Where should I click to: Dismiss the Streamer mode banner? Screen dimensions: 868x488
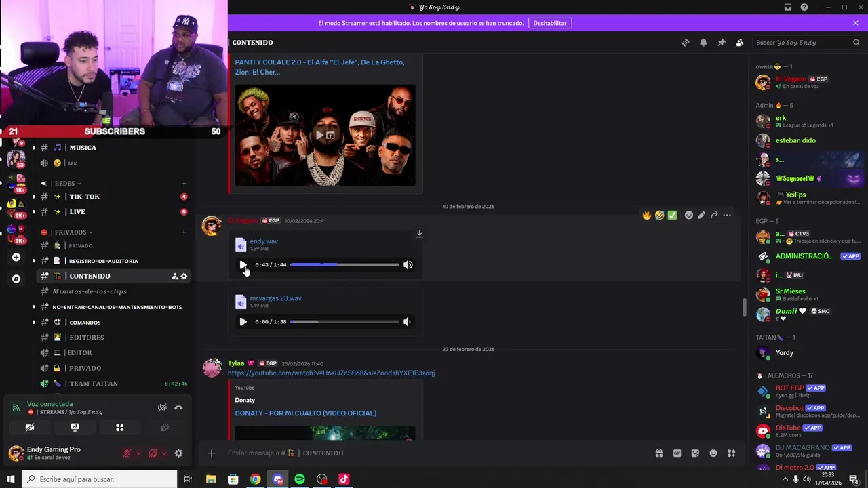856,23
